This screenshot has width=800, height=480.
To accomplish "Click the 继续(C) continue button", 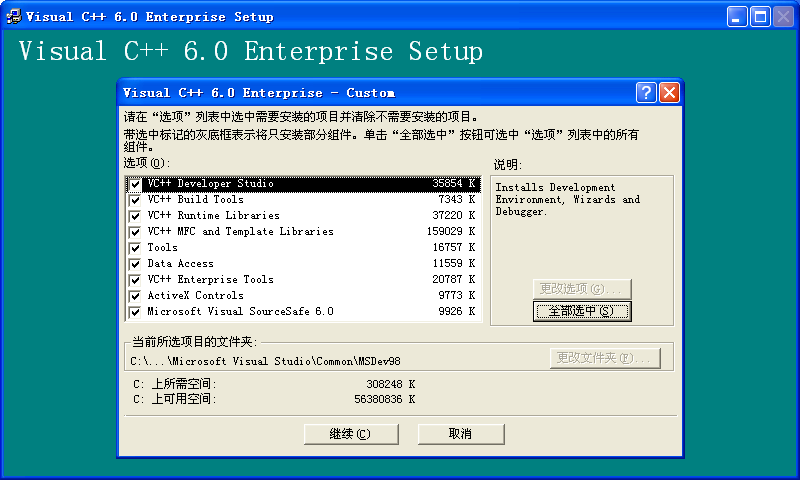I will (351, 434).
